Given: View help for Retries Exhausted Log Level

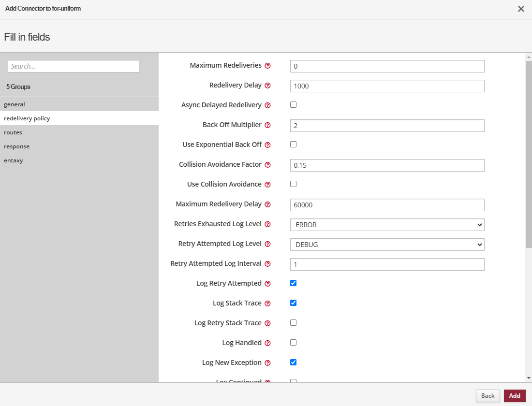Looking at the screenshot, I should point(267,224).
